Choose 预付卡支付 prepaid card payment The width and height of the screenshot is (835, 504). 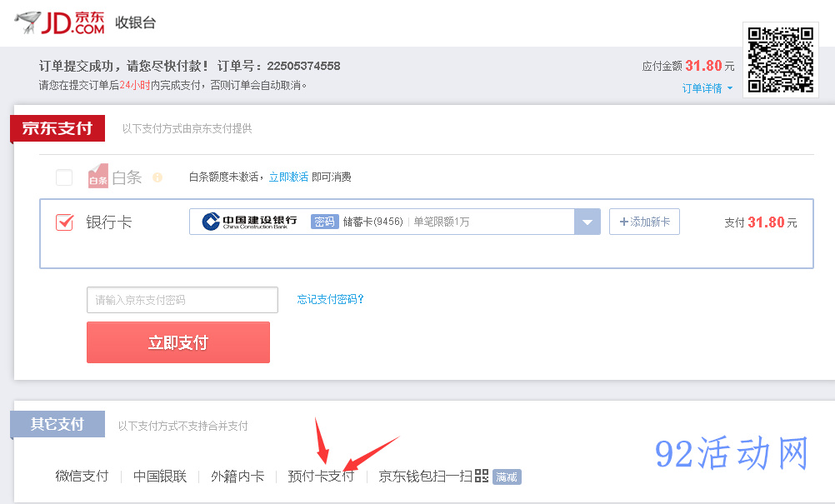tap(321, 477)
